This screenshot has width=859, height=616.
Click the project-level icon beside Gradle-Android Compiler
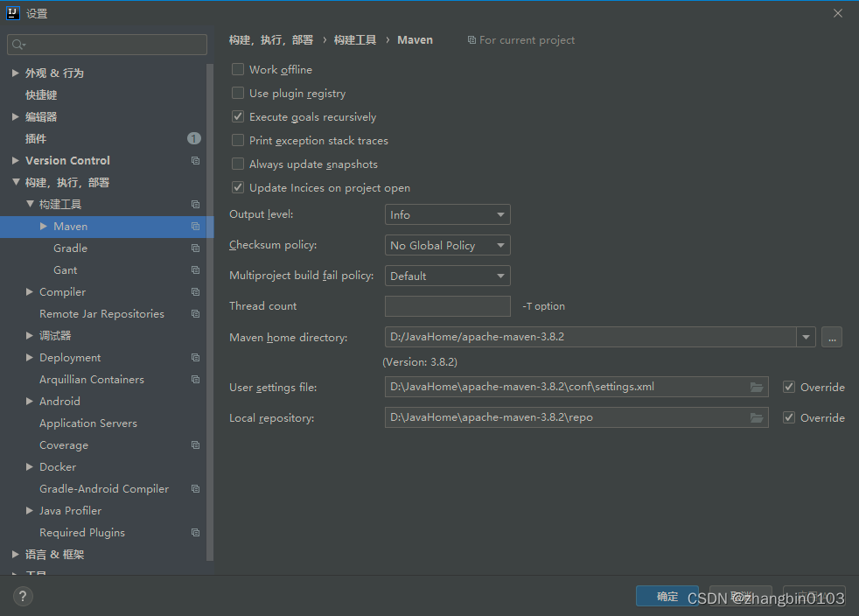click(195, 489)
